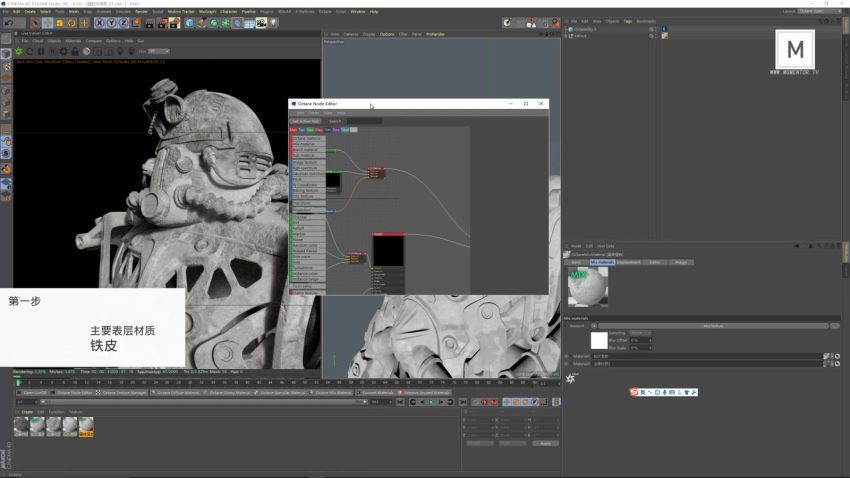
Task: Toggle the C4D node filter
Action: click(353, 130)
